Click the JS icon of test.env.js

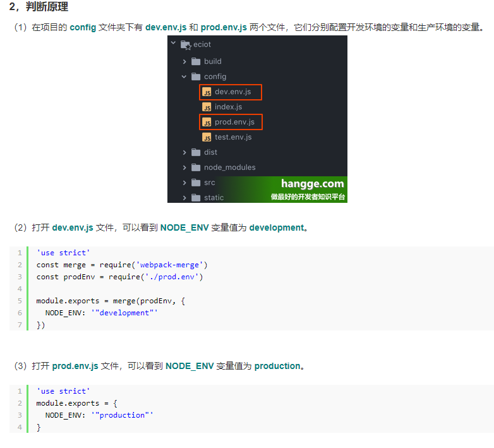pos(207,137)
